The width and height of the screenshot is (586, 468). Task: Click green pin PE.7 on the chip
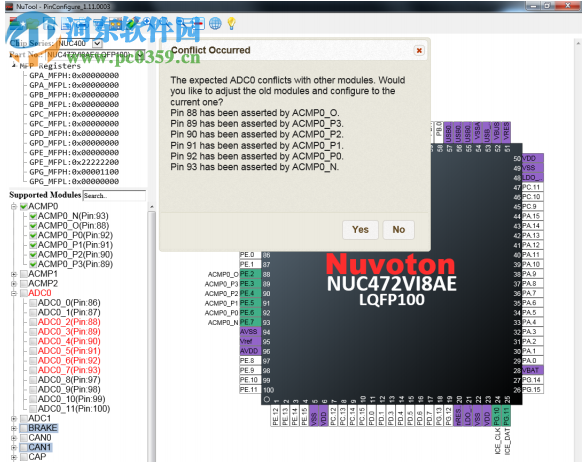coord(250,322)
